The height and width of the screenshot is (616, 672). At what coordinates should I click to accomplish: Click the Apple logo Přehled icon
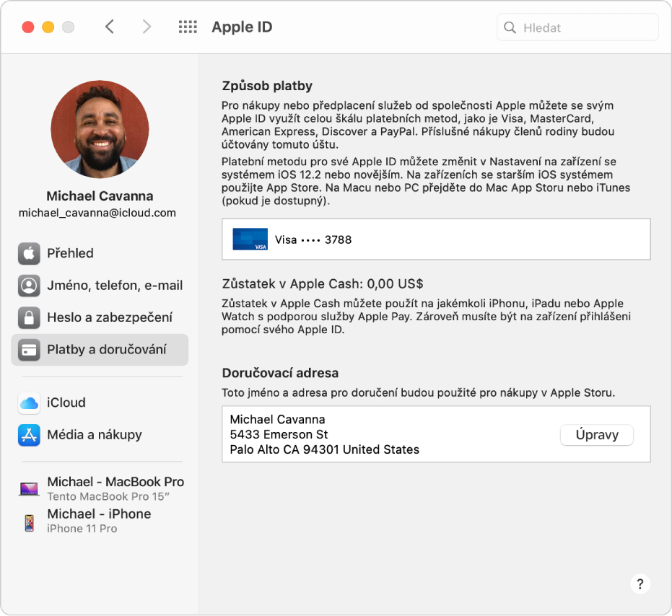[29, 253]
